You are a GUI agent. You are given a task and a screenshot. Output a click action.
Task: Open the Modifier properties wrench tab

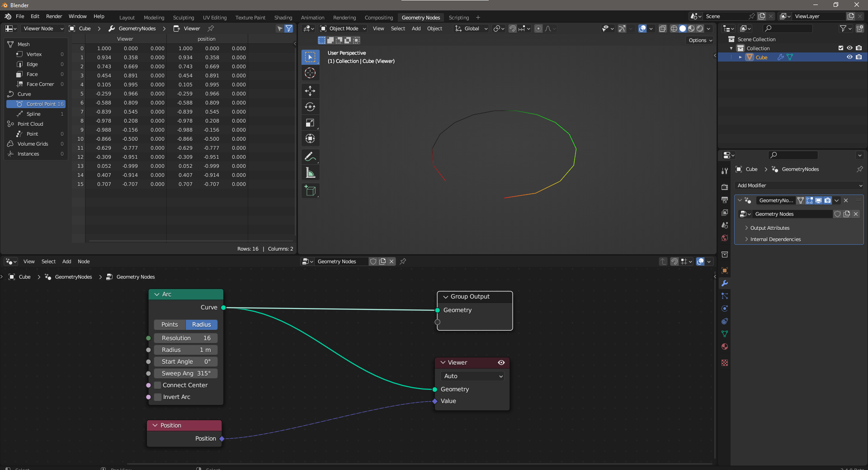coord(725,283)
